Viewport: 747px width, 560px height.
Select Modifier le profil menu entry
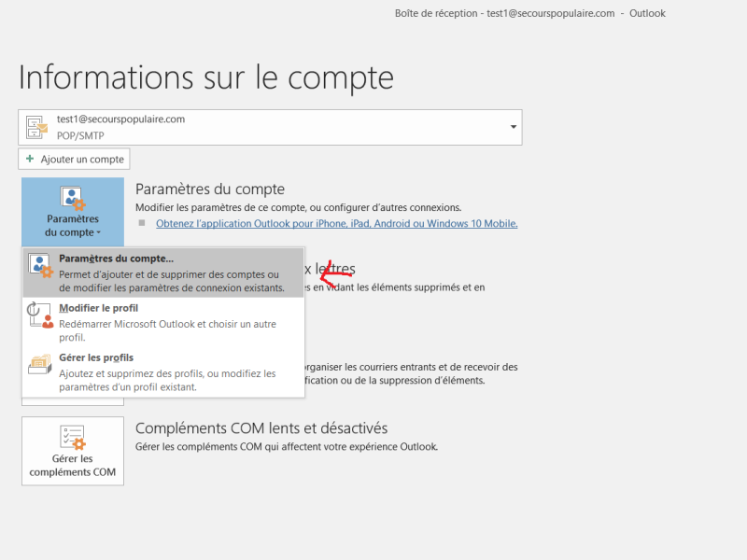tap(163, 322)
